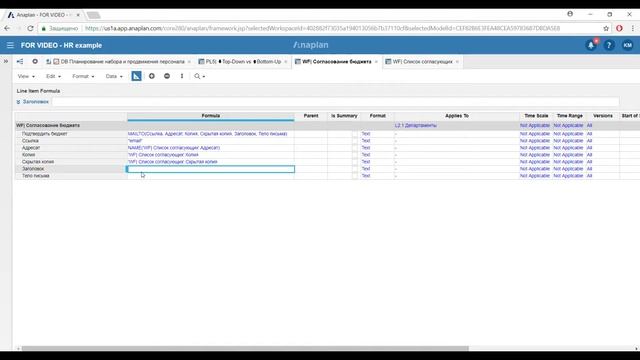
Task: Click the MAILTO formula cell
Action: click(x=211, y=134)
